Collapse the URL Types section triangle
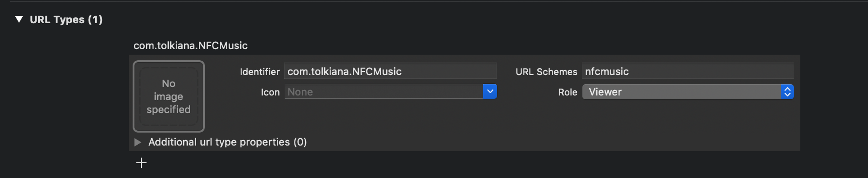The image size is (868, 178). point(19,19)
